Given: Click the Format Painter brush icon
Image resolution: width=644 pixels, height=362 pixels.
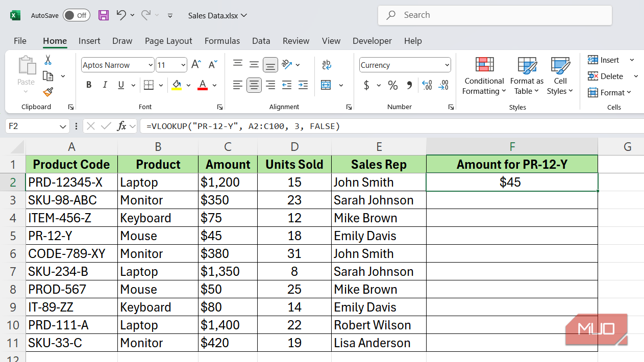Looking at the screenshot, I should pyautogui.click(x=48, y=92).
